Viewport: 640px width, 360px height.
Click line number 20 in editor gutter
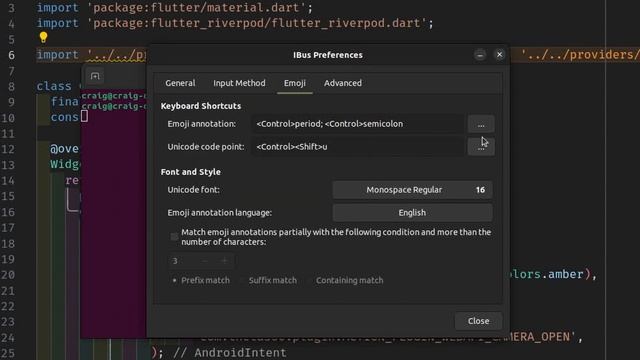tap(8, 275)
